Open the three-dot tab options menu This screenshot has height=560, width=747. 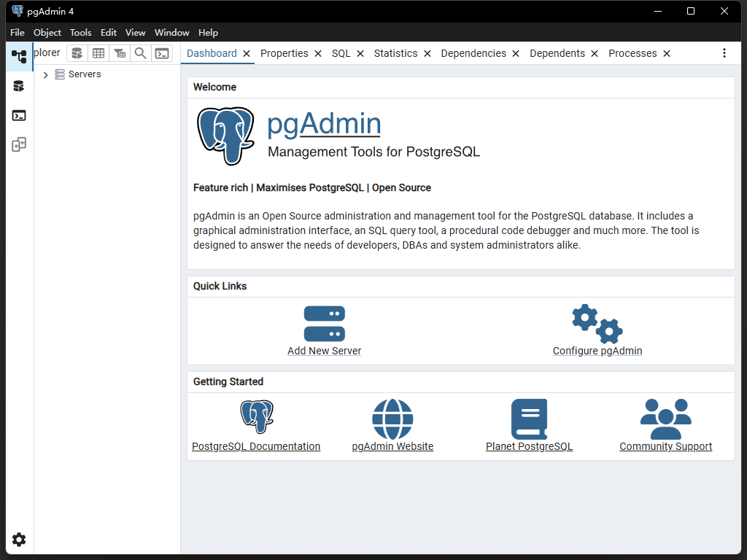[724, 53]
